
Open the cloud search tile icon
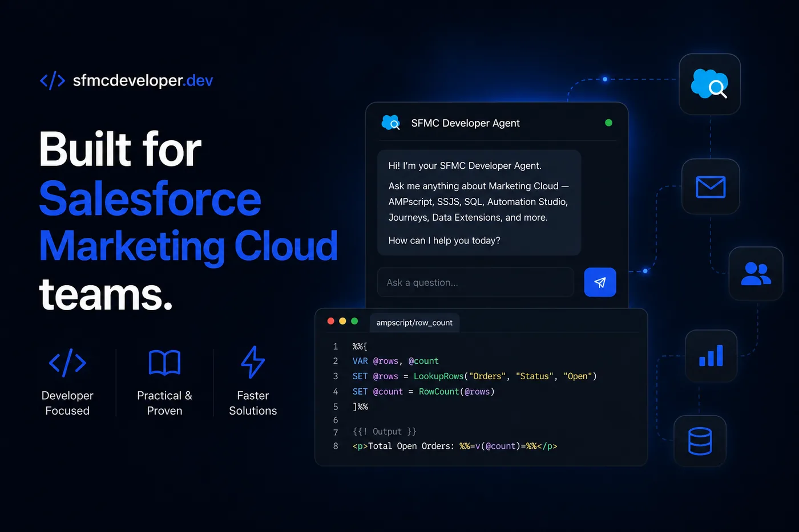coord(709,84)
